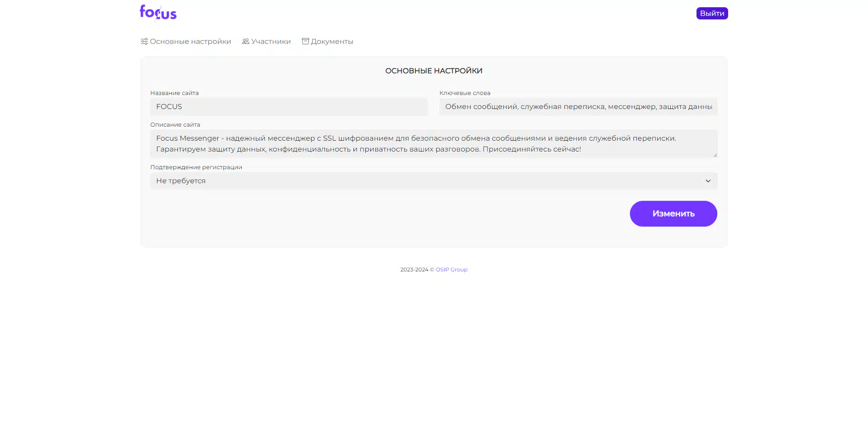Go to the Документы tab

(x=332, y=42)
